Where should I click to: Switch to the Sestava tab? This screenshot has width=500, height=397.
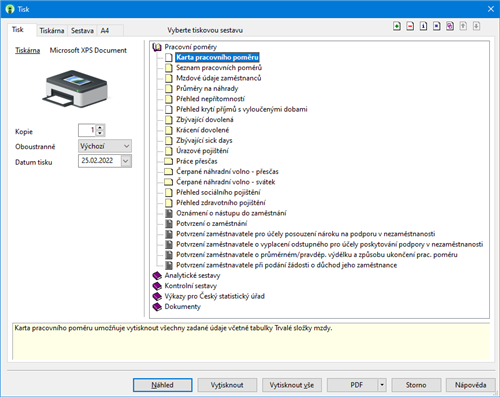[x=82, y=31]
